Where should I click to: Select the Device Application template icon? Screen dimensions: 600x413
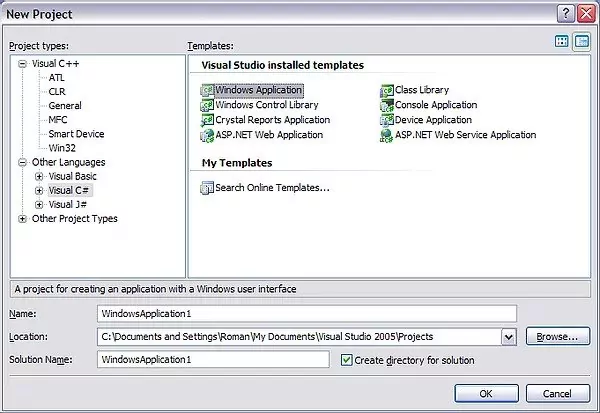point(386,120)
